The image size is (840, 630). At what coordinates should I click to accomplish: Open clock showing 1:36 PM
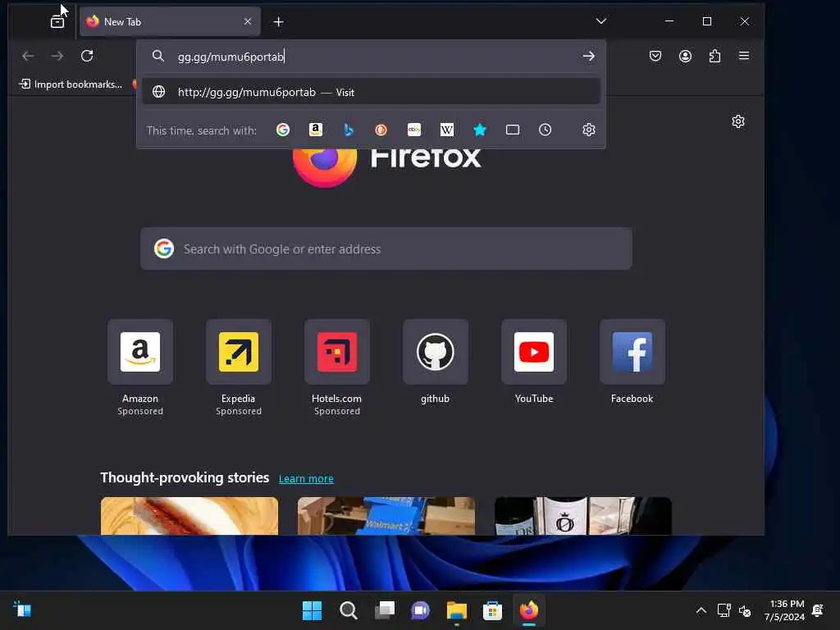click(x=784, y=610)
